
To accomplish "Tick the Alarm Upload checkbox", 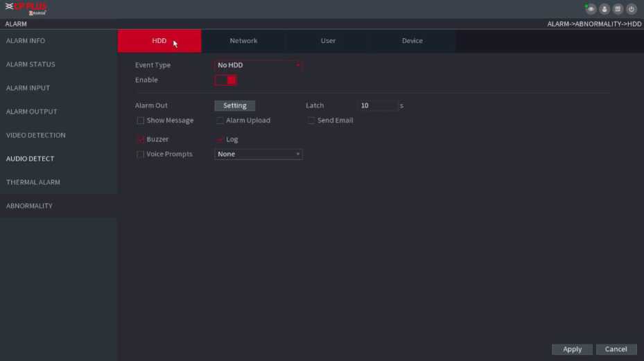I will (220, 121).
